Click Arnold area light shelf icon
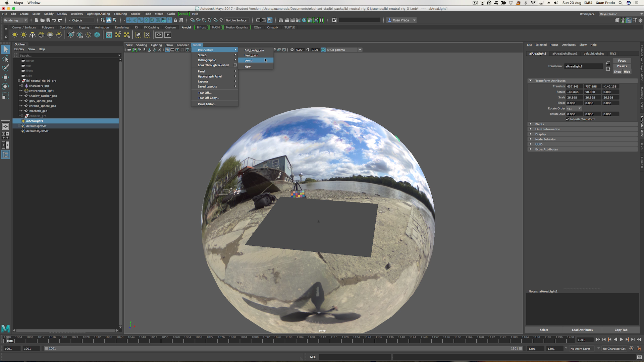This screenshot has width=644, height=362. click(x=15, y=35)
